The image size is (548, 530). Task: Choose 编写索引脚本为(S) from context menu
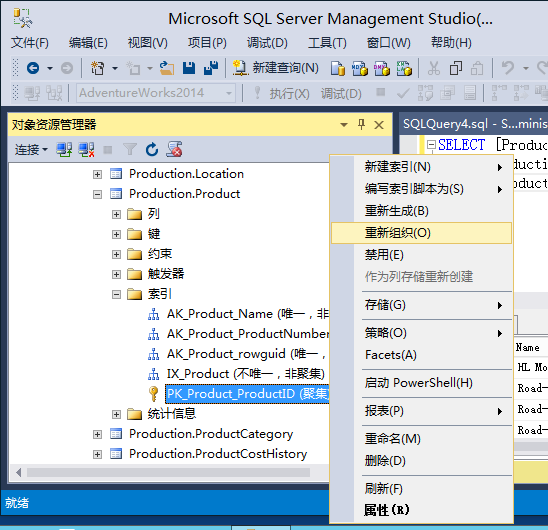click(x=421, y=189)
